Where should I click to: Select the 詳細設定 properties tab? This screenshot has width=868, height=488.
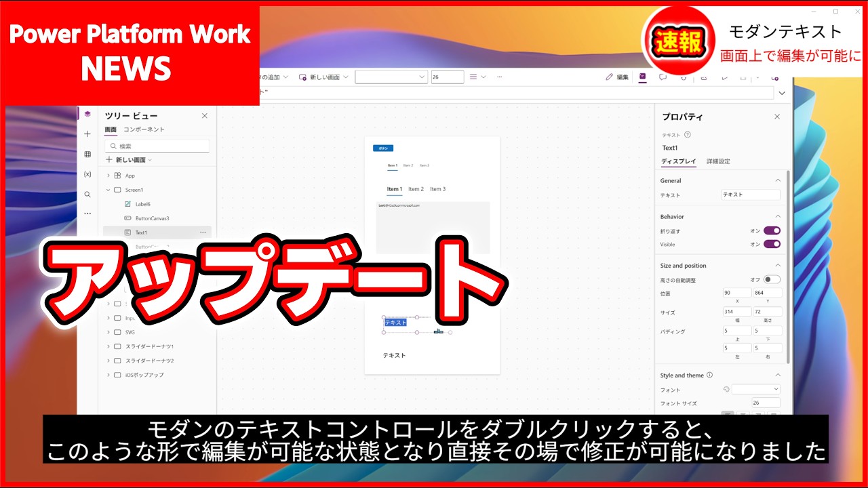click(x=718, y=161)
